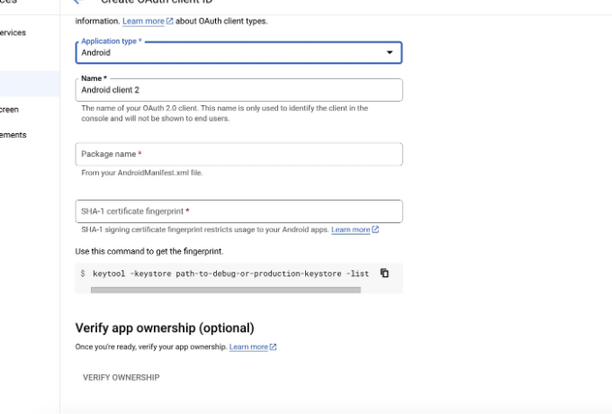Image resolution: width=612 pixels, height=414 pixels.
Task: Click the SHA-1 signing certificate fingerprint description
Action: click(x=205, y=229)
